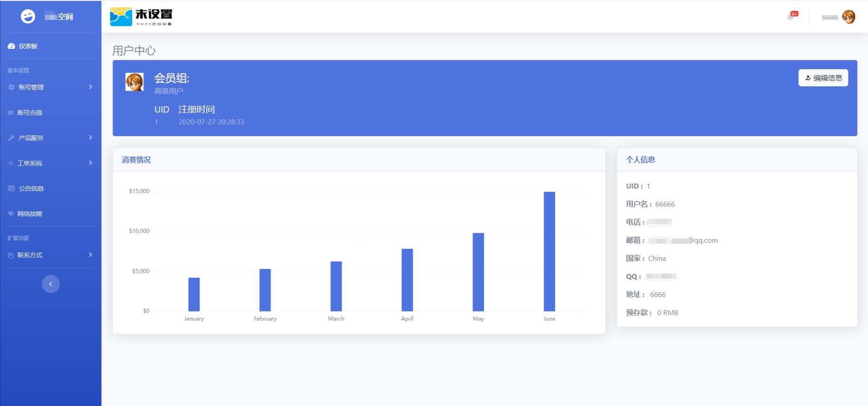This screenshot has height=406, width=868.
Task: Go to 仪表板 dashboard menu item
Action: coord(28,46)
